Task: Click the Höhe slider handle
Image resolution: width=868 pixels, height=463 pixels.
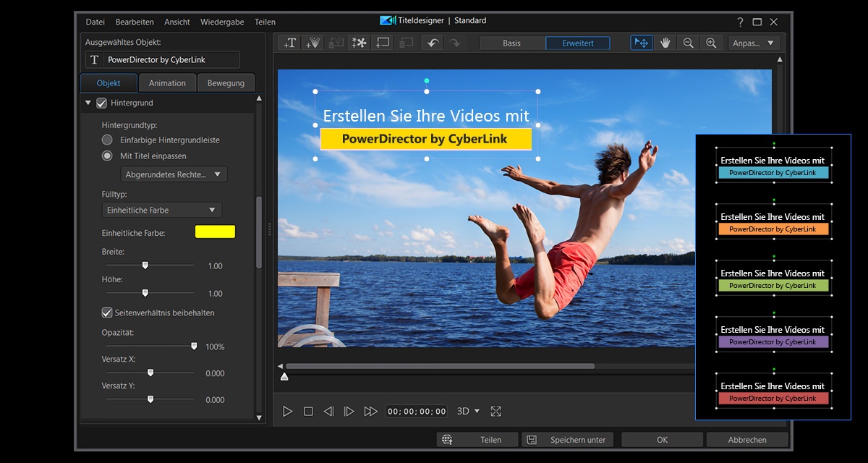Action: [x=145, y=293]
